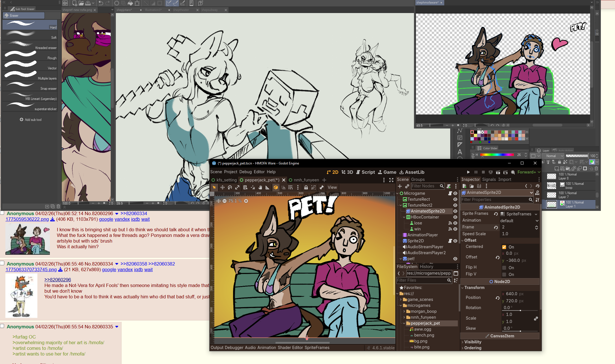Enable the Flip H checkbox
Image resolution: width=615 pixels, height=364 pixels.
(504, 267)
